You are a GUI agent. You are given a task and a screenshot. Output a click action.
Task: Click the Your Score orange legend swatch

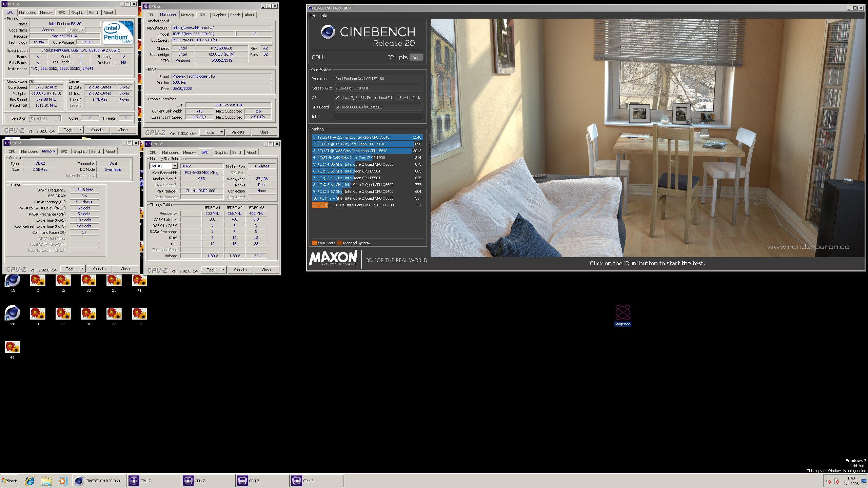314,243
